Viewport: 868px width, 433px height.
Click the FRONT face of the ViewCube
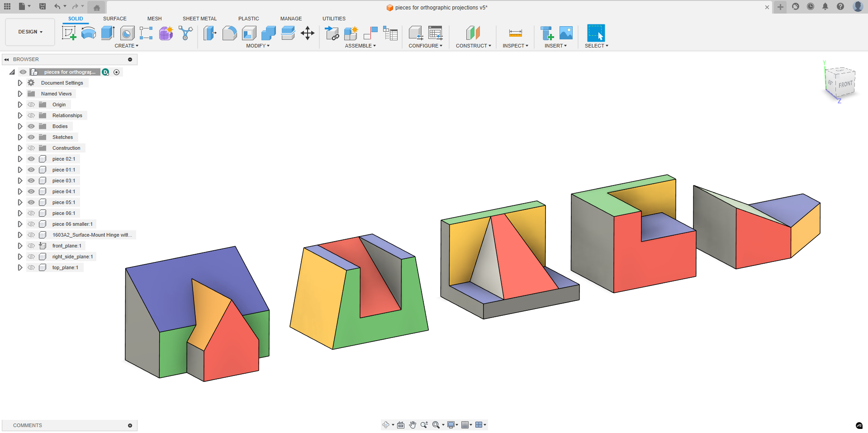(x=845, y=84)
